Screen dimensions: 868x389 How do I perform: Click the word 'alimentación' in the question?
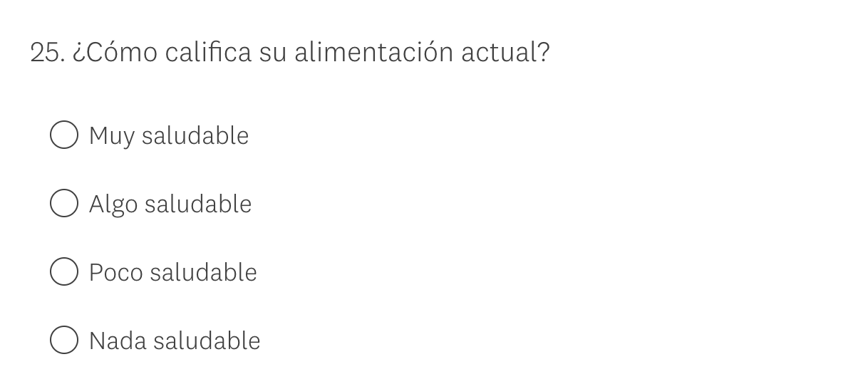[x=373, y=53]
